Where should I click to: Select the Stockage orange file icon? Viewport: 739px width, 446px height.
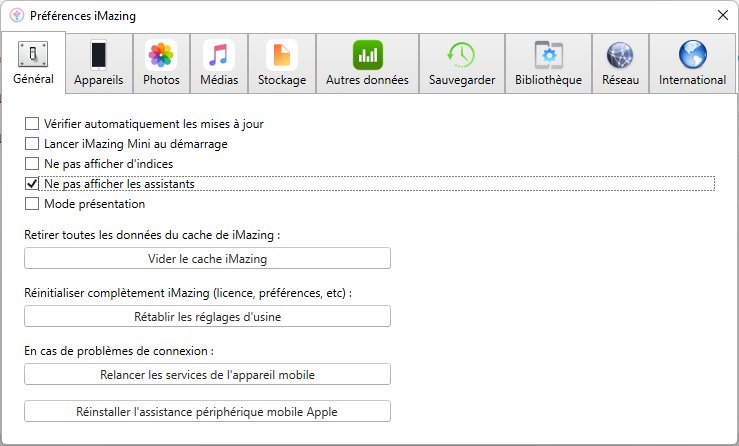[282, 55]
